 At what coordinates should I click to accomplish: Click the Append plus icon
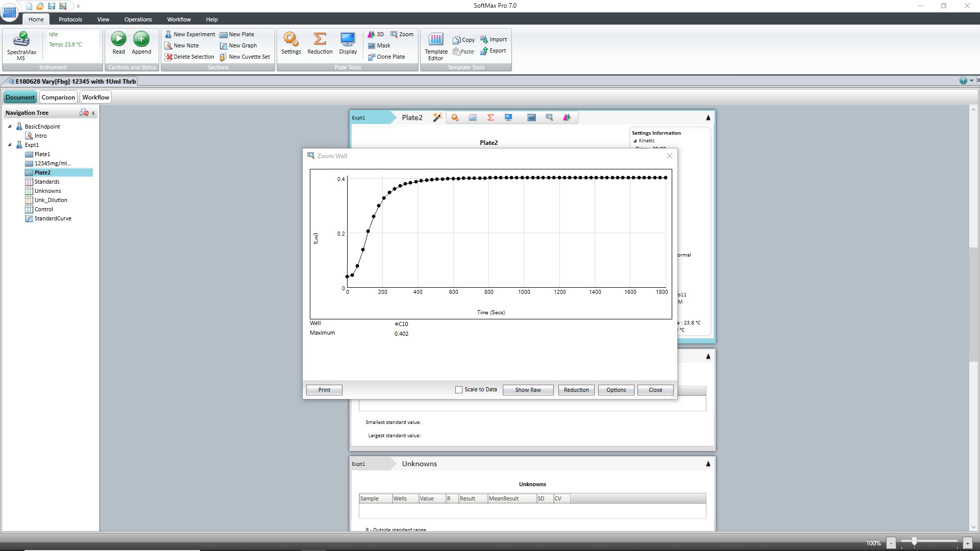click(141, 39)
